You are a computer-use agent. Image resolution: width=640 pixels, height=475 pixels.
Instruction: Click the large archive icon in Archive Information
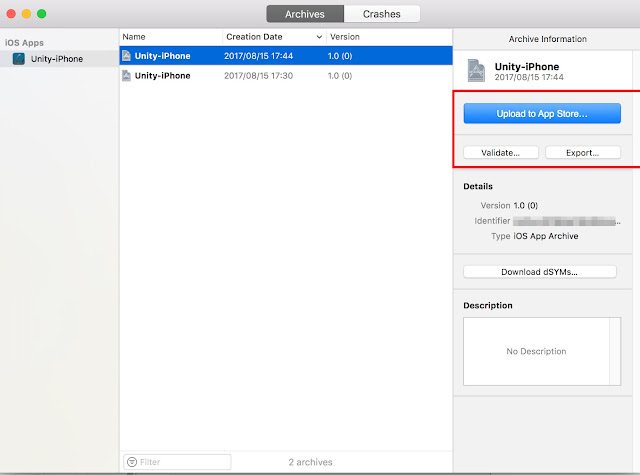476,71
